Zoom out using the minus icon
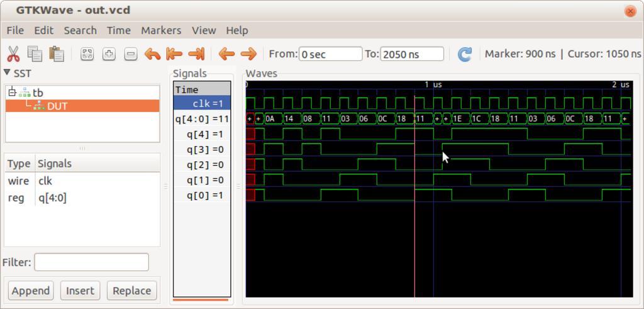Image resolution: width=644 pixels, height=309 pixels. [x=130, y=54]
